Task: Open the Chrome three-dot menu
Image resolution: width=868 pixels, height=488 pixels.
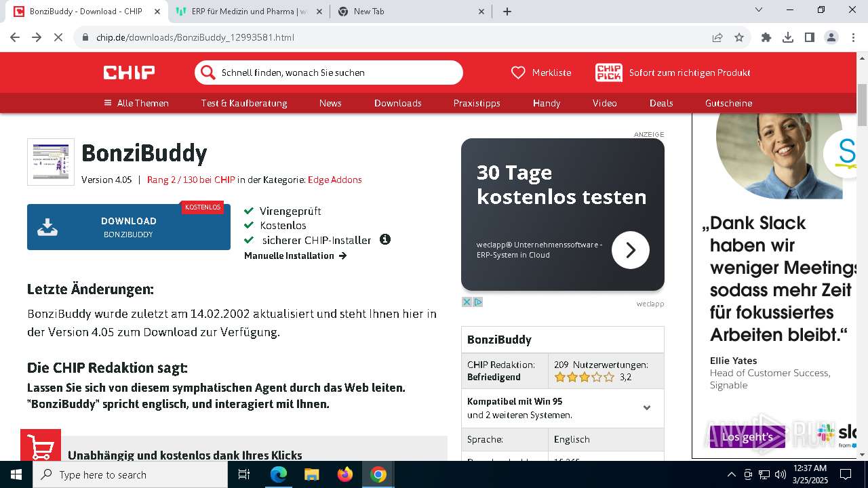Action: tap(853, 37)
